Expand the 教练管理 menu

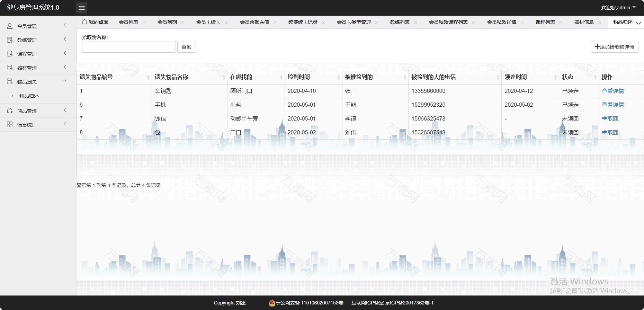coord(65,39)
